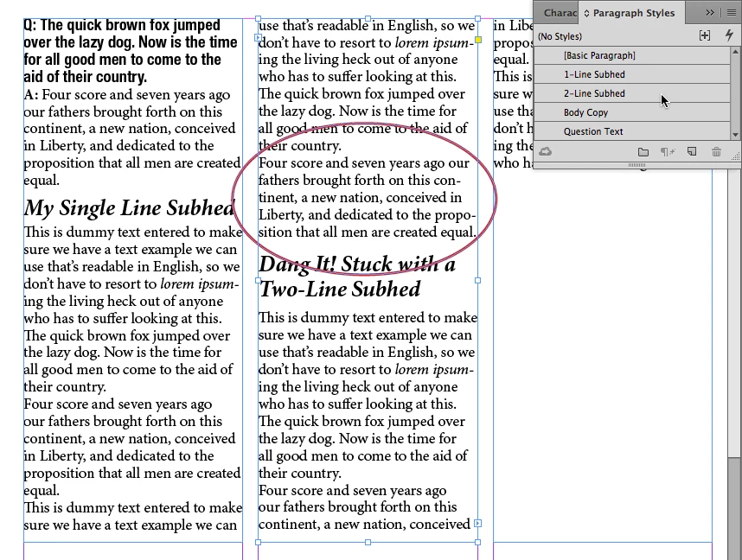Click the text frame top-center handle
The height and width of the screenshot is (560, 742).
pyautogui.click(x=368, y=18)
